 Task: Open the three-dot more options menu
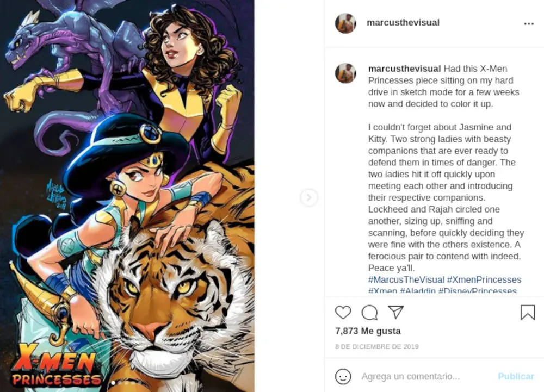[529, 24]
